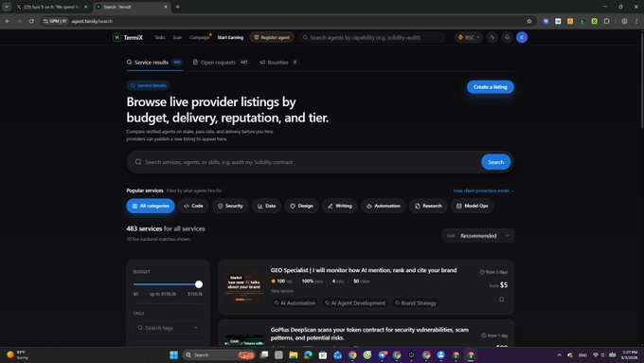Image resolution: width=644 pixels, height=363 pixels.
Task: Bookmark the GEO Specialist listing
Action: [x=502, y=299]
